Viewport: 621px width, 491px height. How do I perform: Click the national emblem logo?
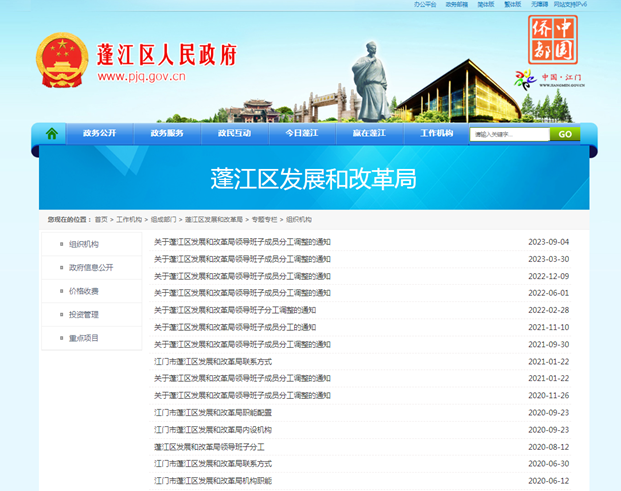pos(63,63)
